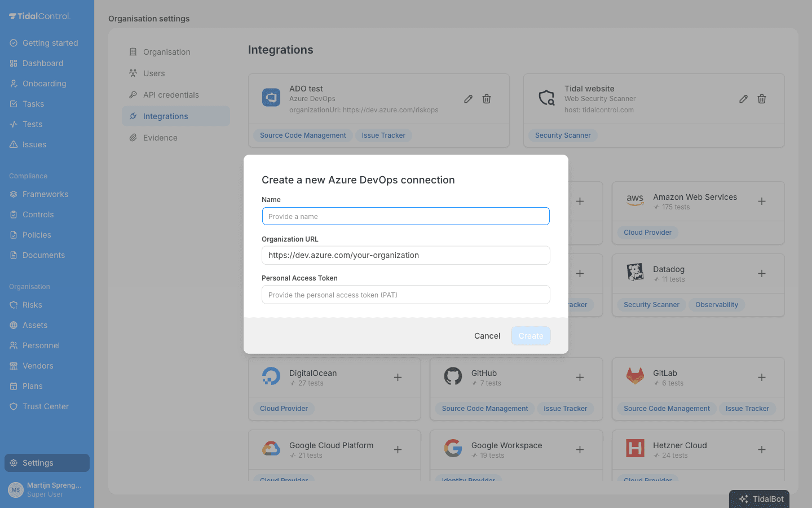Click Issue Tracker tag under GitLab
Viewport: 812px width, 508px height.
tap(747, 409)
